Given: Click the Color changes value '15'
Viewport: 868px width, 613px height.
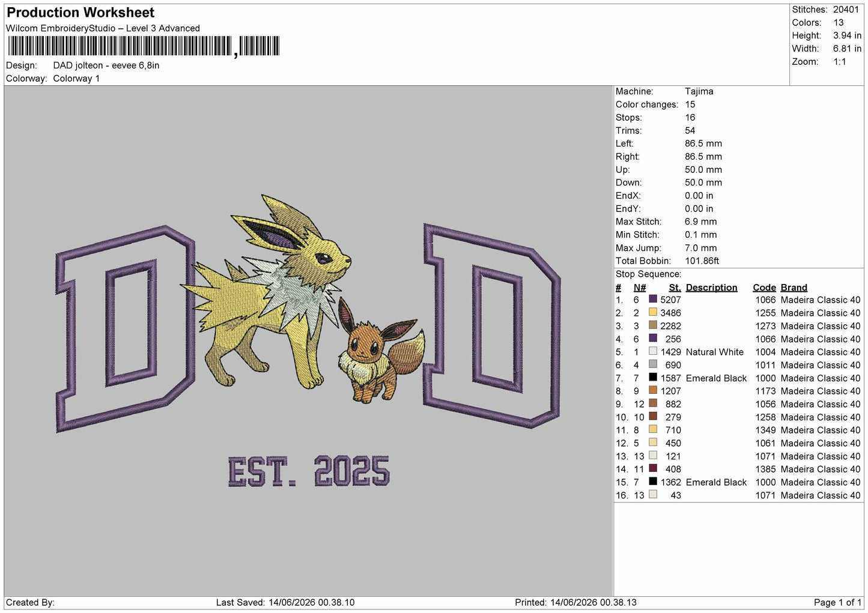Looking at the screenshot, I should (690, 104).
